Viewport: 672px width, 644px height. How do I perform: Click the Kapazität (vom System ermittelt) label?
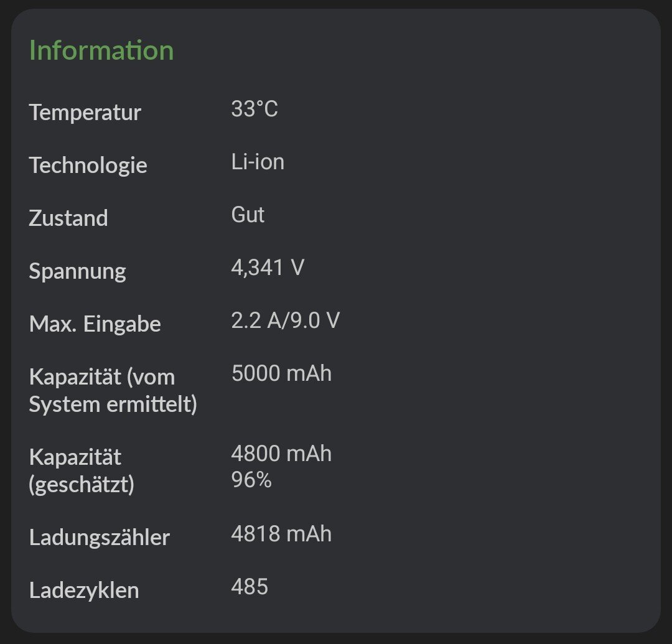pyautogui.click(x=113, y=391)
